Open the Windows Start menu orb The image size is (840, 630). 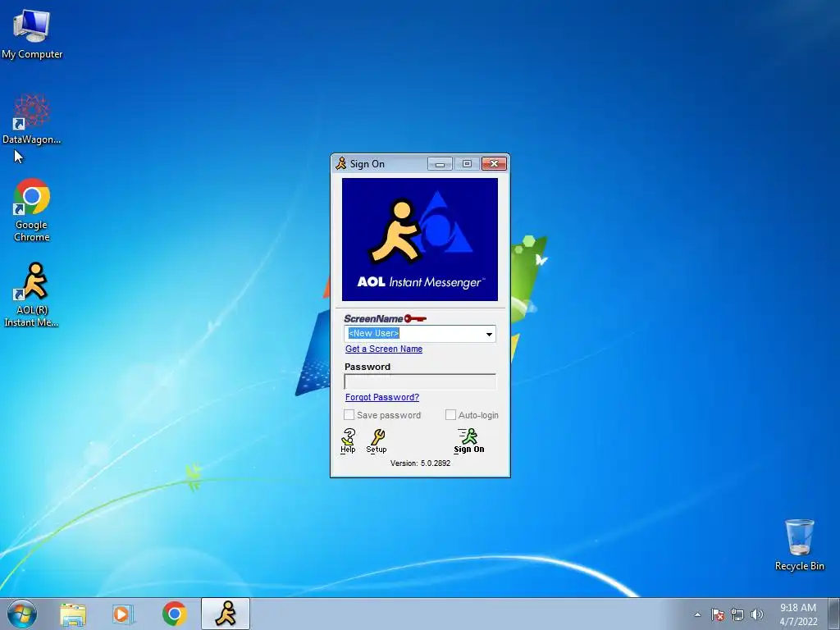pyautogui.click(x=22, y=614)
